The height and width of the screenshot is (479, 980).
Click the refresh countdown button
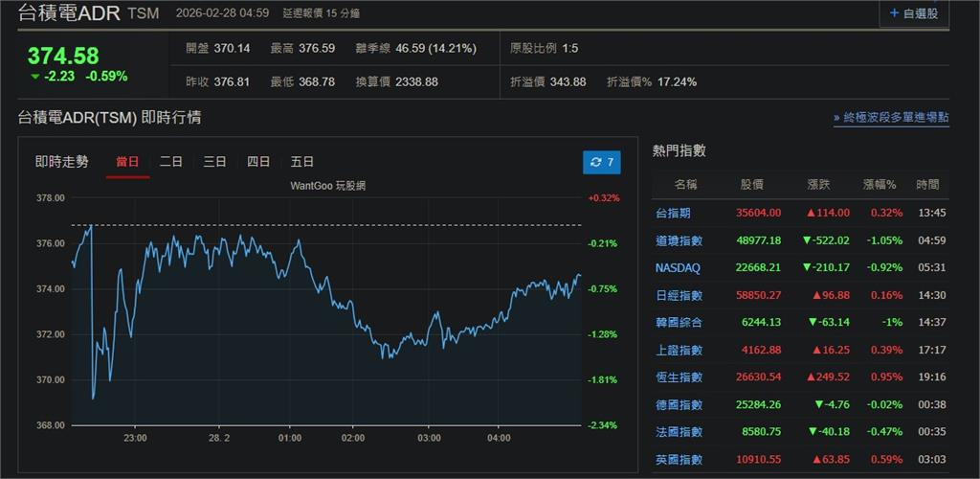[601, 163]
